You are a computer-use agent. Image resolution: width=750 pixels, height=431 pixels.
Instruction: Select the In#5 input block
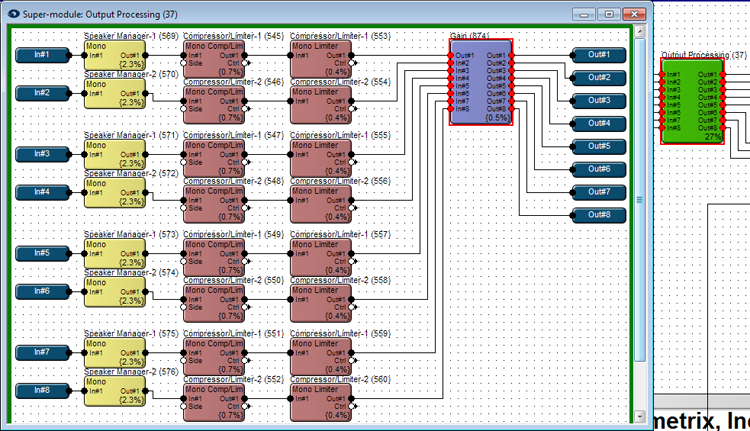pyautogui.click(x=42, y=253)
